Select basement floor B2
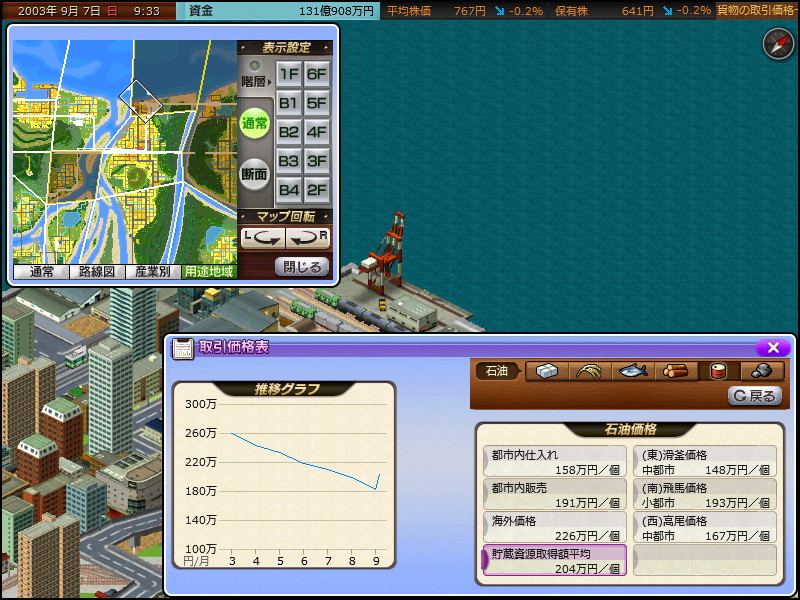Viewport: 800px width, 600px height. [289, 133]
